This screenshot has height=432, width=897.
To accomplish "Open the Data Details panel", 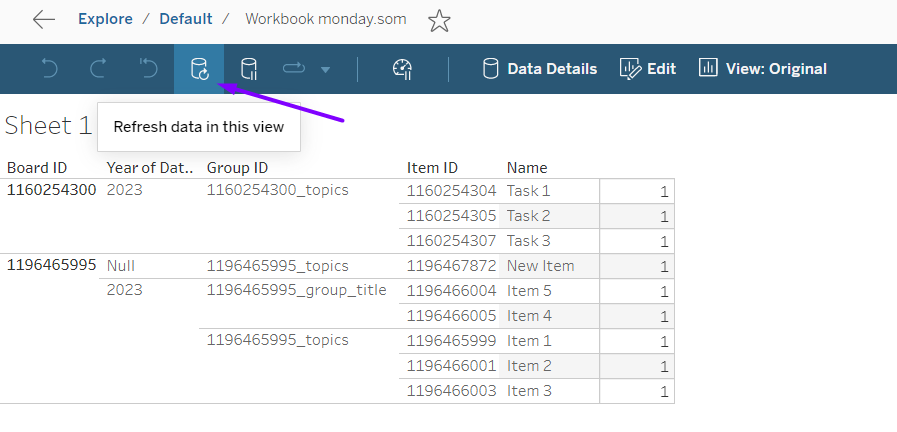I will (x=540, y=69).
